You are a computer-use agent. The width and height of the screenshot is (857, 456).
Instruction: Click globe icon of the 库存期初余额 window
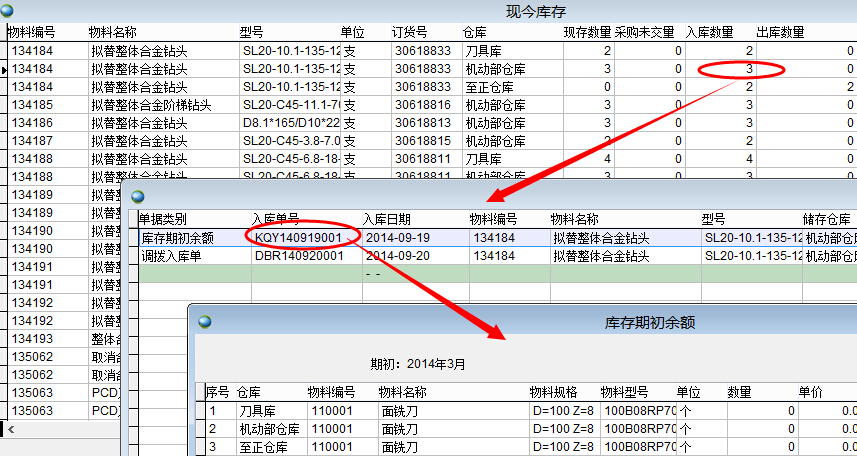tap(206, 322)
